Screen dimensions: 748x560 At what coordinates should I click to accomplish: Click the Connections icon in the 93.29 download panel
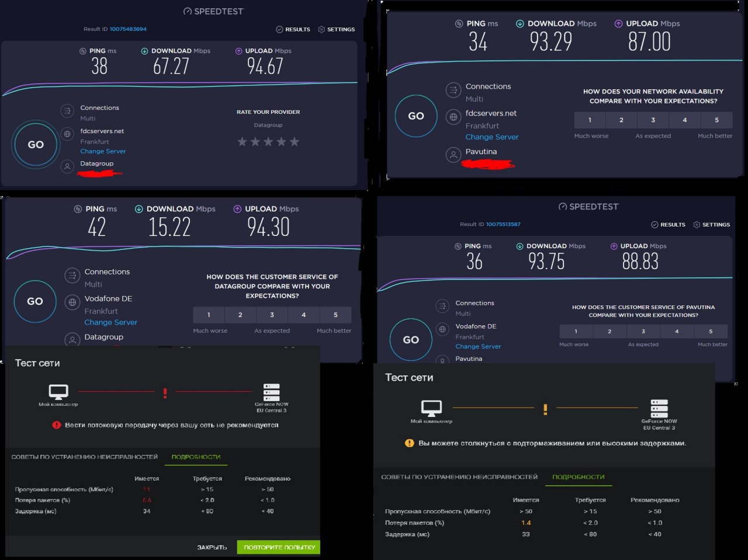pyautogui.click(x=453, y=90)
